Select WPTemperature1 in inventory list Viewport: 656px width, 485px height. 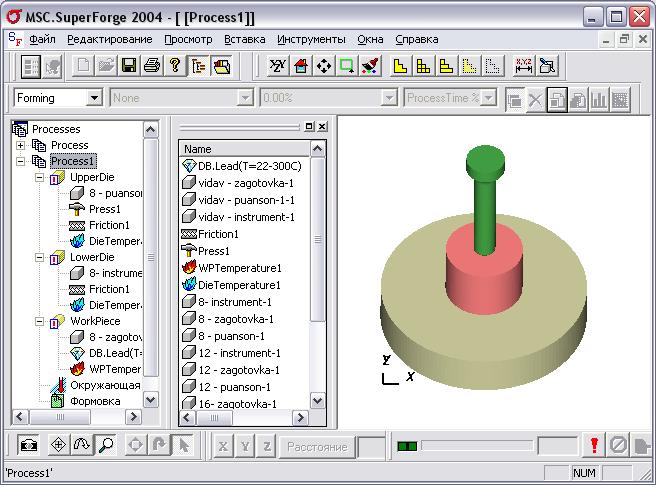(240, 268)
